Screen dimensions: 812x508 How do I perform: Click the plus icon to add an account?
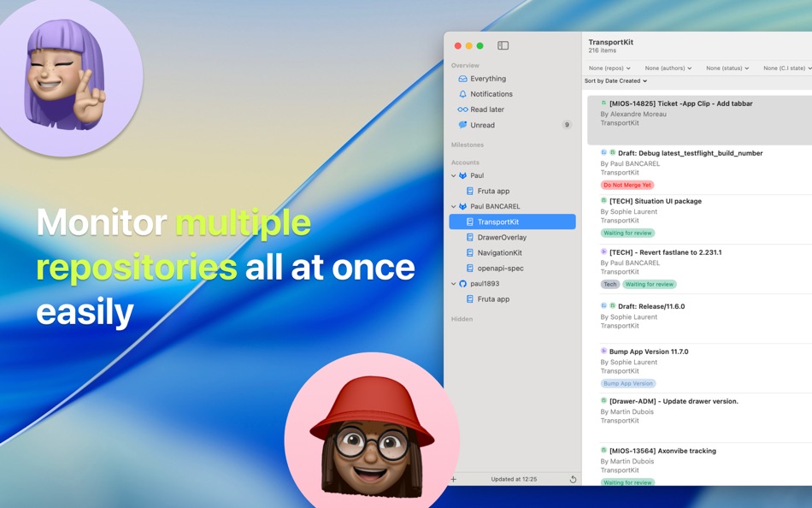(x=453, y=480)
